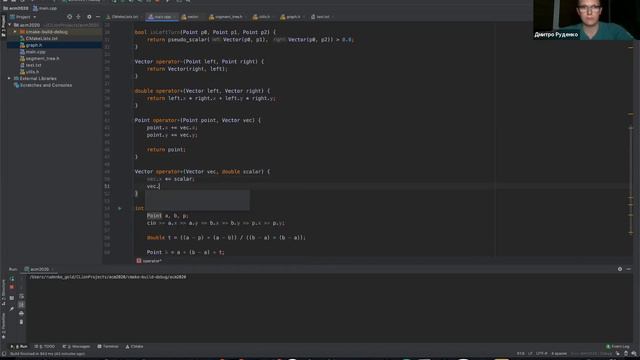Switch to CMakeLists.txt editor tab
Image resolution: width=640 pixels, height=360 pixels.
124,17
